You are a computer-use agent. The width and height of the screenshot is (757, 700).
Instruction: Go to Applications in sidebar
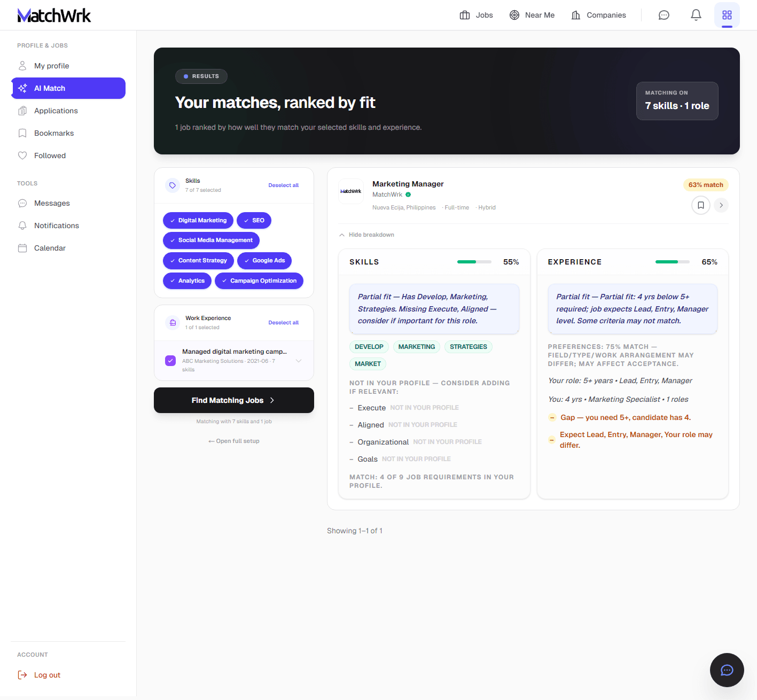[56, 111]
